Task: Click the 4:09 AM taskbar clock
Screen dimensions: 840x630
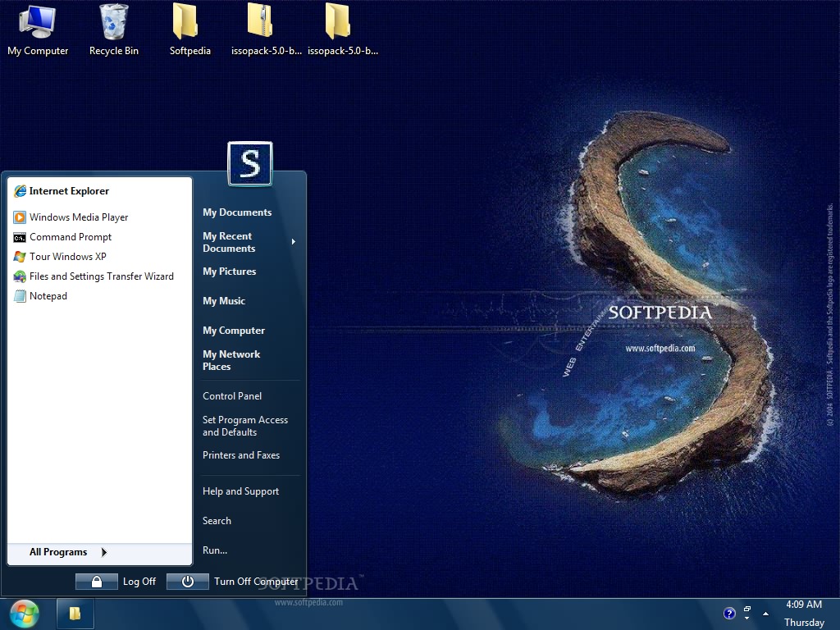Action: tap(804, 605)
